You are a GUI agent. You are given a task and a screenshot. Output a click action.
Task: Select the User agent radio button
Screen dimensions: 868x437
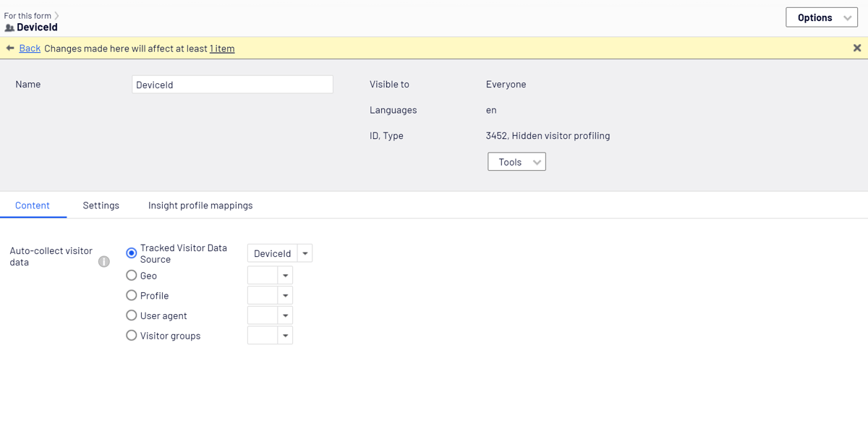132,315
